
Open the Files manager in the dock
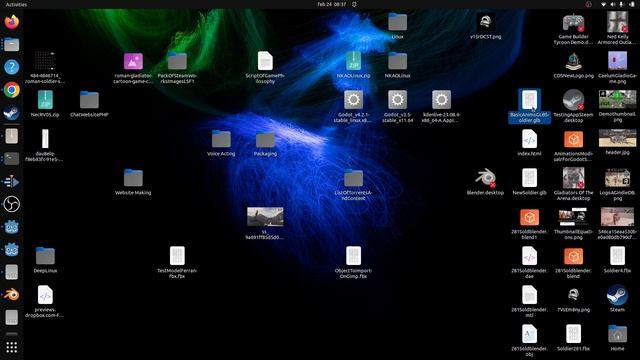point(11,44)
